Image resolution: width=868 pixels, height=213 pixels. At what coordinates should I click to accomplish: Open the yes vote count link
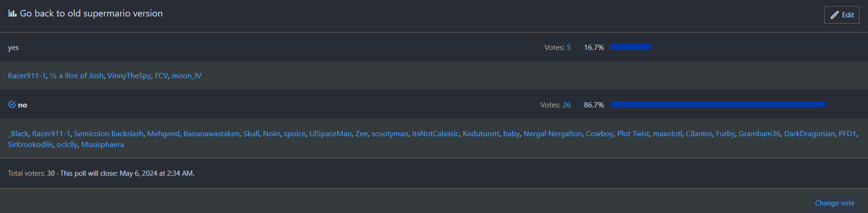tap(568, 48)
